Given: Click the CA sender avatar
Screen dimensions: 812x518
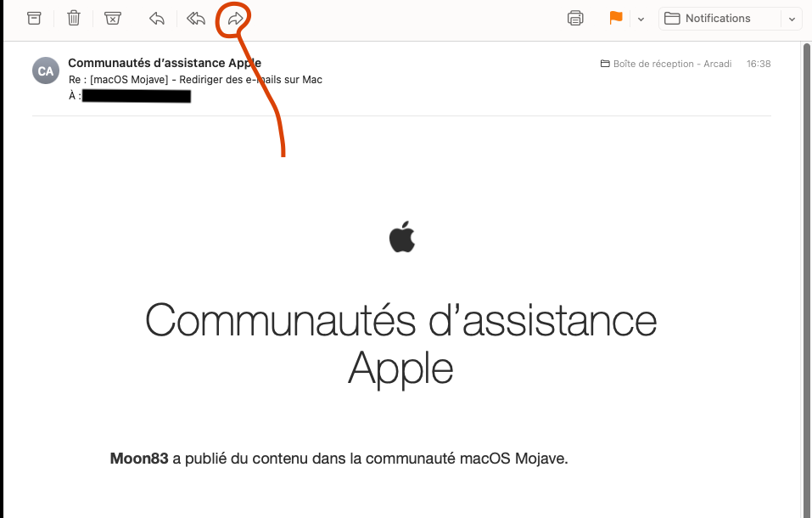Looking at the screenshot, I should pyautogui.click(x=46, y=70).
